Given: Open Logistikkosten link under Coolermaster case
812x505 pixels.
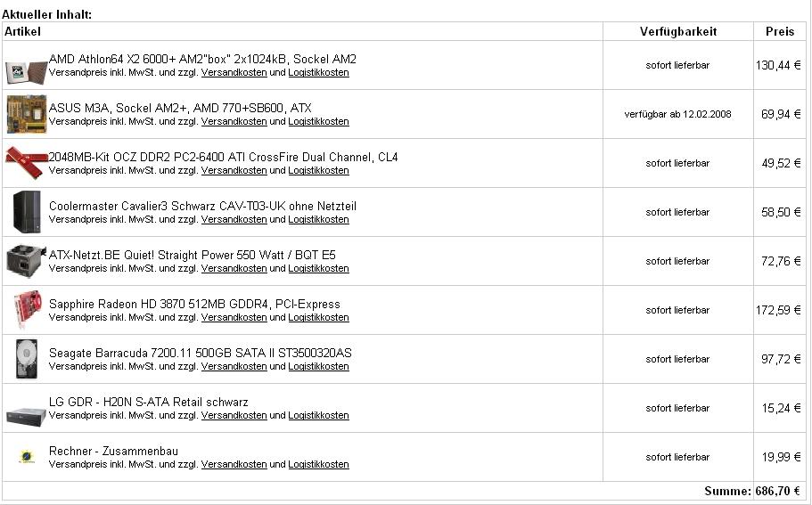Looking at the screenshot, I should pos(318,219).
